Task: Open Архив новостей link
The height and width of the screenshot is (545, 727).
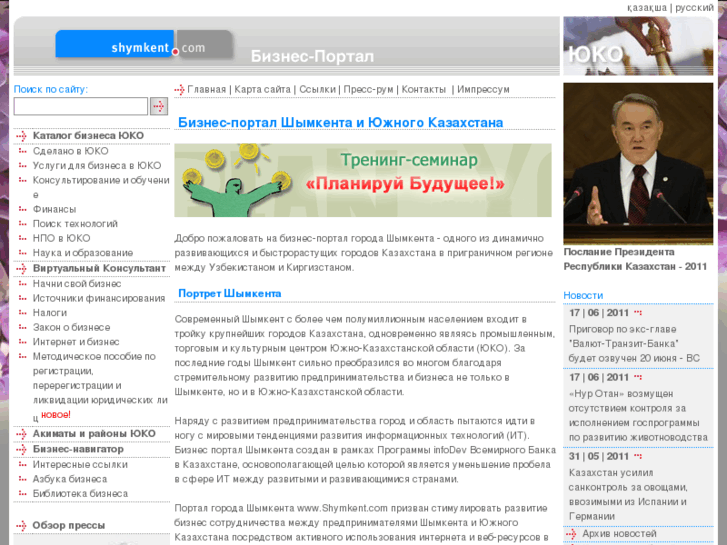Action: [x=619, y=534]
